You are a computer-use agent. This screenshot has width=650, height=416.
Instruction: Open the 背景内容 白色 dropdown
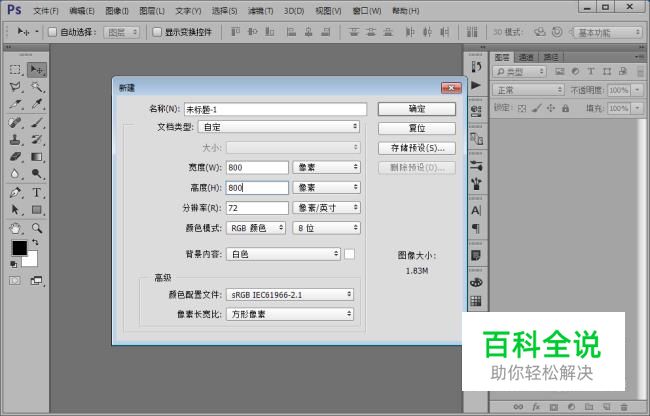tap(284, 254)
